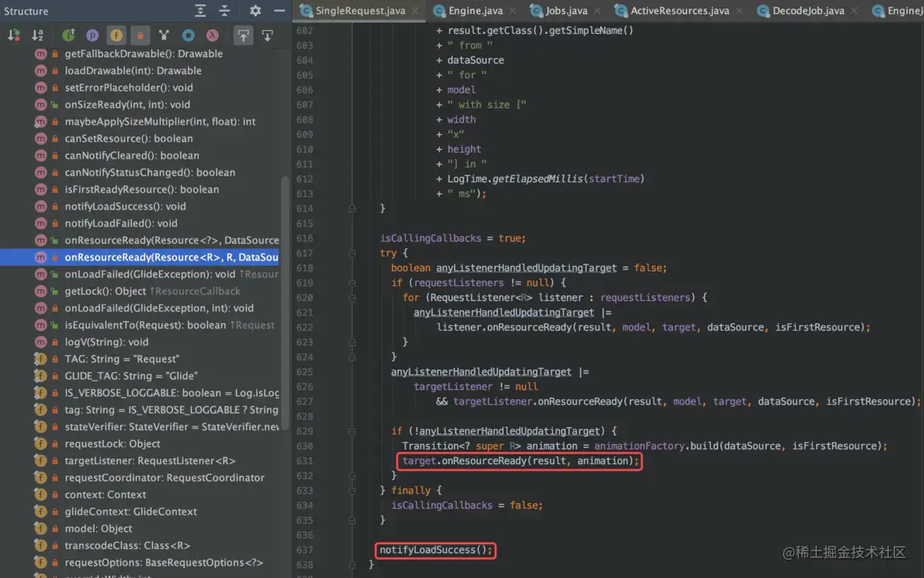Collapse fold marker at line 632

point(352,476)
